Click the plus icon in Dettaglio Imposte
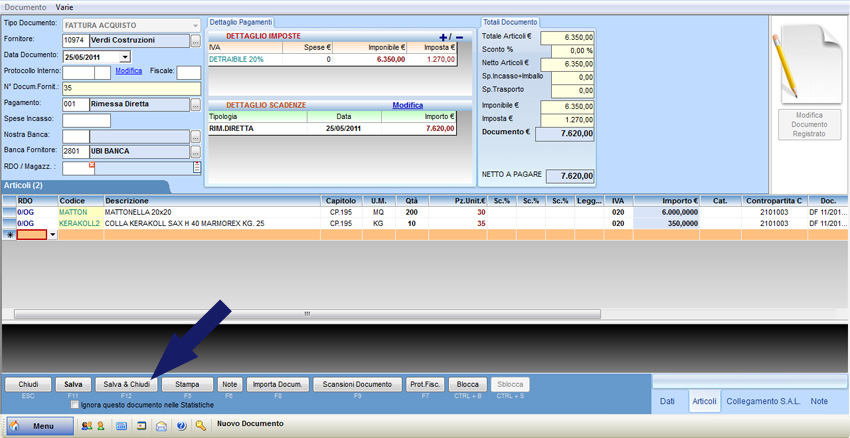850x438 pixels. click(444, 37)
